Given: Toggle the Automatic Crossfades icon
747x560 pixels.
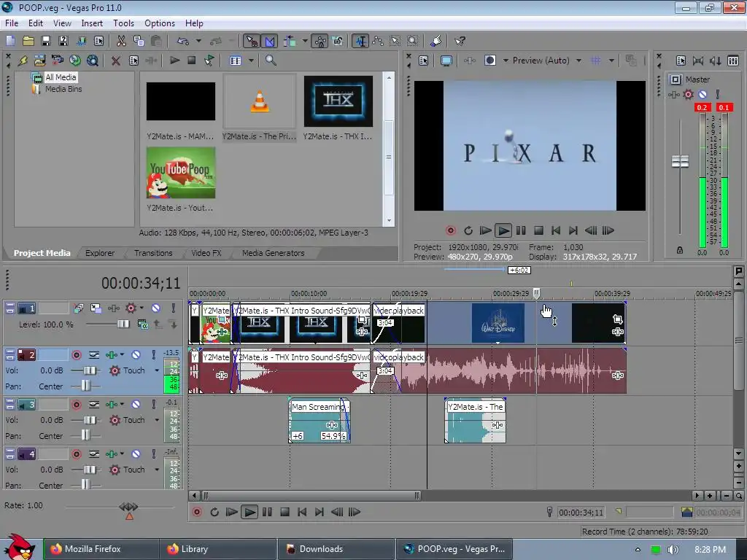Looking at the screenshot, I should pos(269,41).
